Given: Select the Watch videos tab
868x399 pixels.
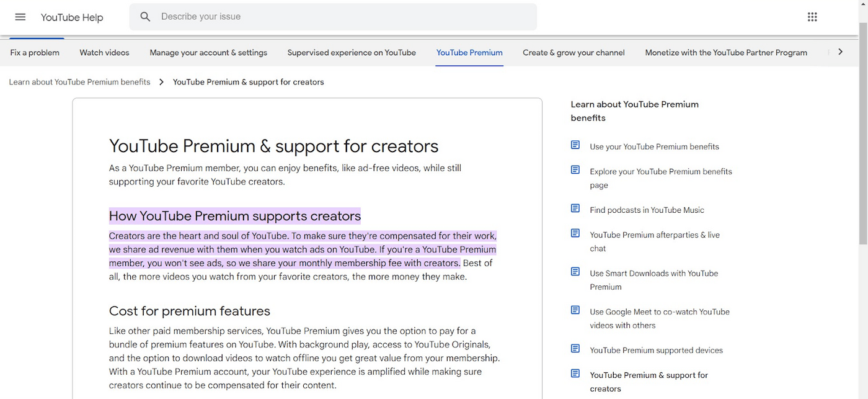Looking at the screenshot, I should point(104,53).
